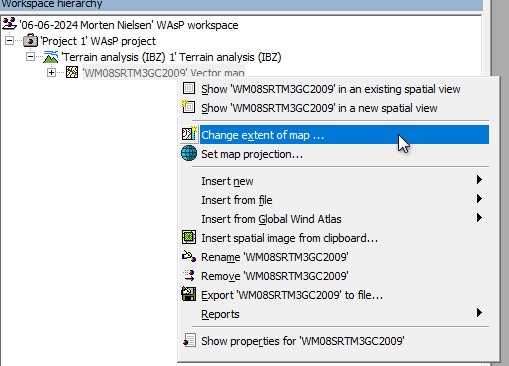
Task: Open the Reports submenu arrow
Action: pyautogui.click(x=479, y=313)
